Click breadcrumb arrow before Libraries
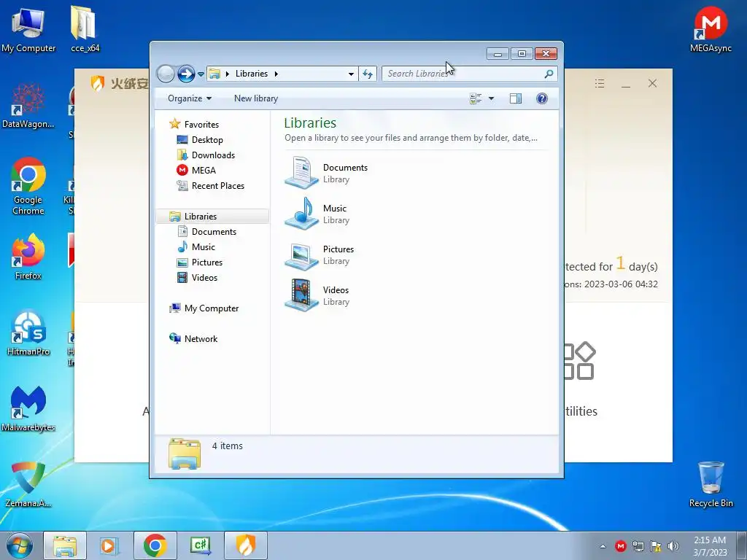 (228, 74)
